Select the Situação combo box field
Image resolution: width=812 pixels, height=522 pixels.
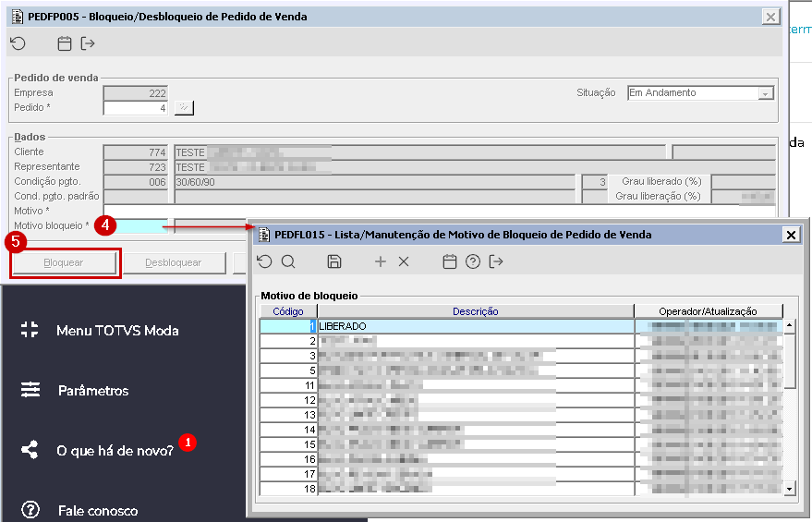700,92
